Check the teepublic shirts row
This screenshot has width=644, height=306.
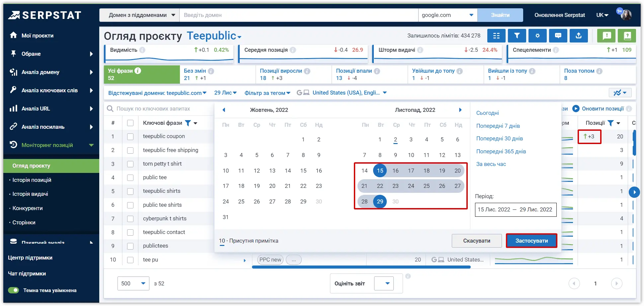130,191
